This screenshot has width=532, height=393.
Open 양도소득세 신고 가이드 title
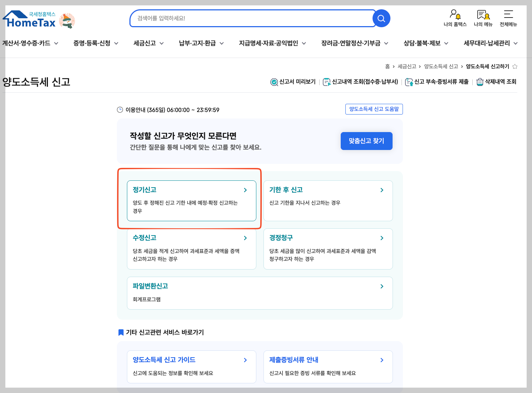pyautogui.click(x=164, y=360)
